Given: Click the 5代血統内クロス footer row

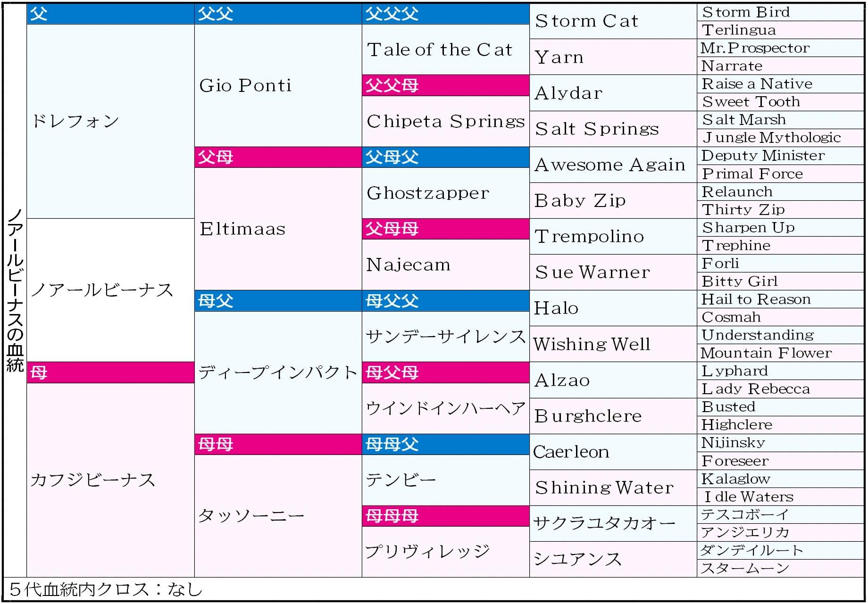Looking at the screenshot, I should tap(106, 589).
